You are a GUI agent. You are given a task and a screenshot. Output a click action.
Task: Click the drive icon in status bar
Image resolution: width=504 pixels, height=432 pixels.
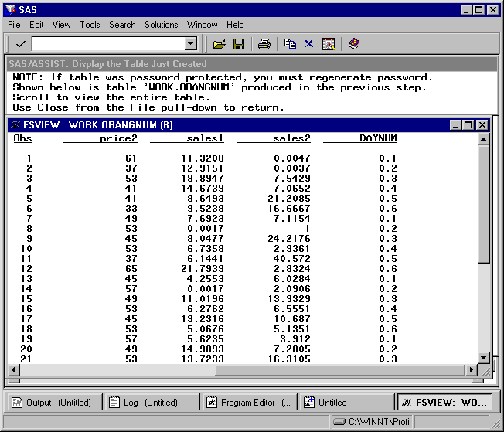click(339, 421)
